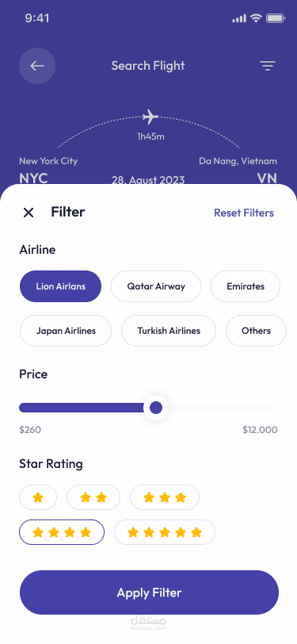Tap the back arrow button

(37, 66)
